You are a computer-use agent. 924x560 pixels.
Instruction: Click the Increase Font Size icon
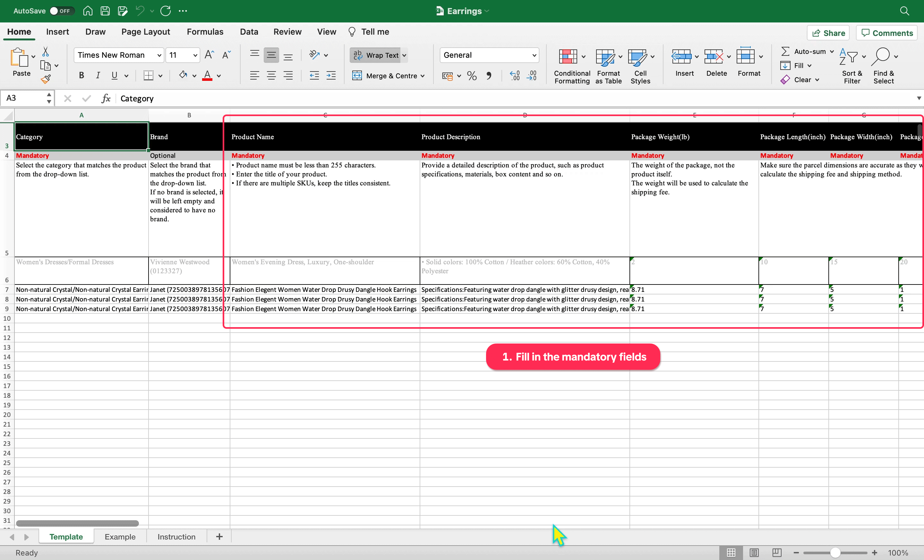click(x=209, y=55)
